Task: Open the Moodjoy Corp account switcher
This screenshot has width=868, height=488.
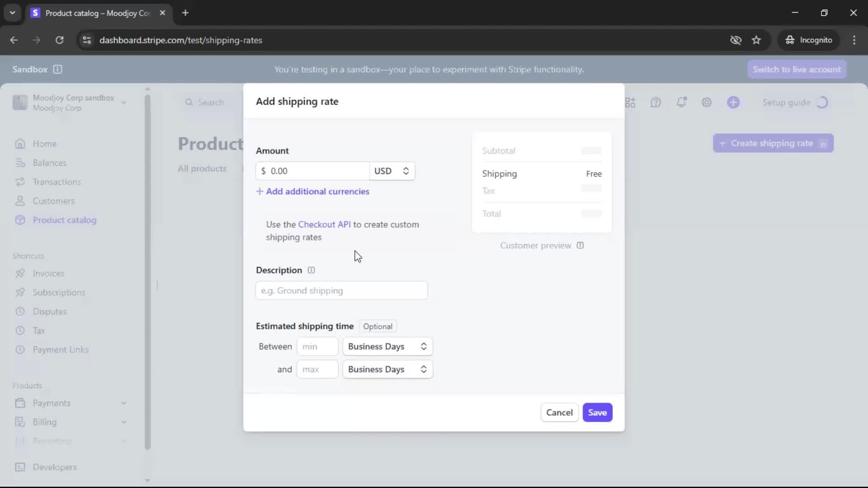Action: click(70, 103)
